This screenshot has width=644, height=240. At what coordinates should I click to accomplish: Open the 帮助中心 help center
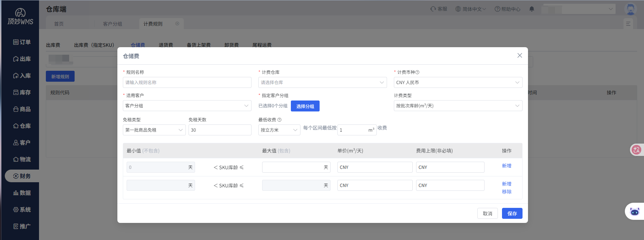click(x=507, y=9)
